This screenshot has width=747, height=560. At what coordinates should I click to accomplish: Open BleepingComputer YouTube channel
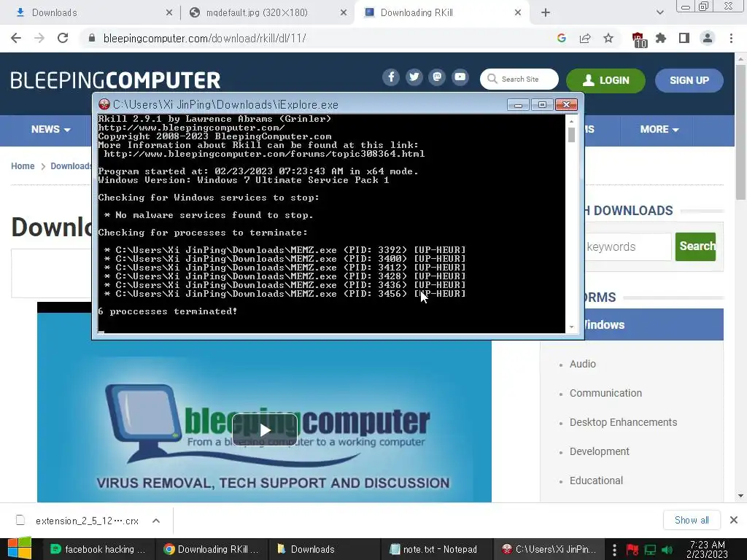point(460,77)
